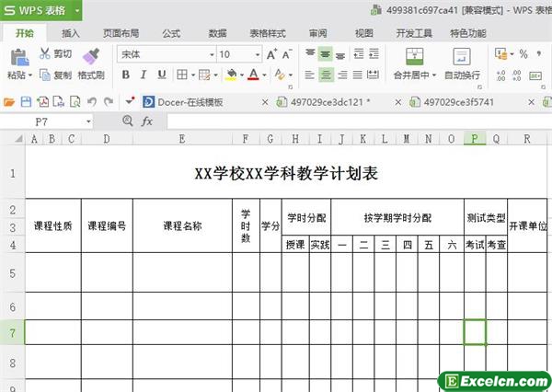The width and height of the screenshot is (552, 392).
Task: Click the Paste clipboard icon
Action: 19,57
